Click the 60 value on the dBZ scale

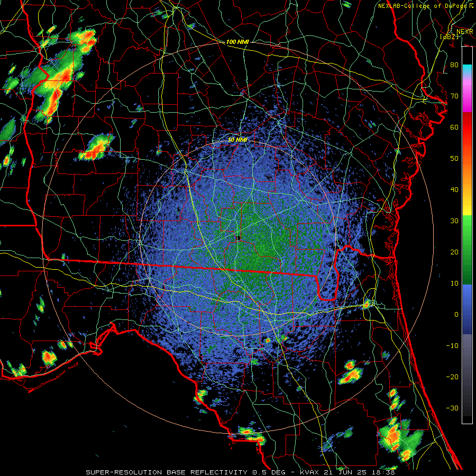454,127
